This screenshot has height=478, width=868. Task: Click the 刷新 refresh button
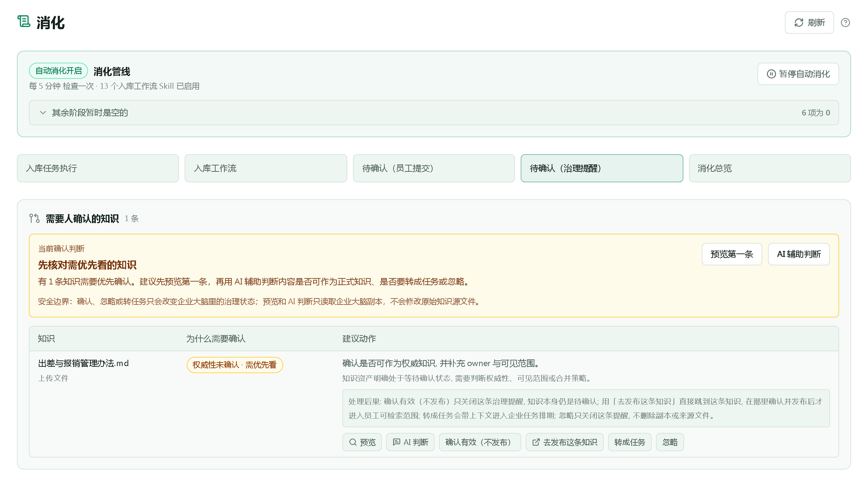809,23
